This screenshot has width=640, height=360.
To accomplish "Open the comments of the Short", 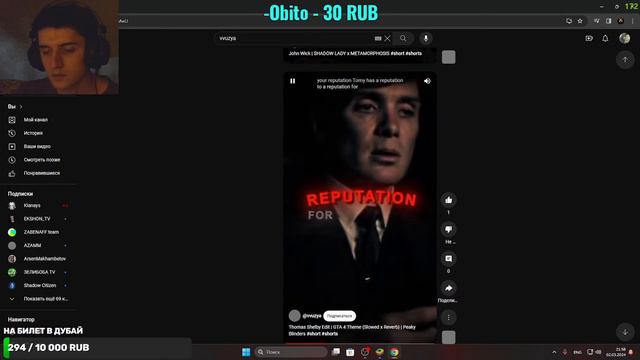I will pyautogui.click(x=449, y=259).
